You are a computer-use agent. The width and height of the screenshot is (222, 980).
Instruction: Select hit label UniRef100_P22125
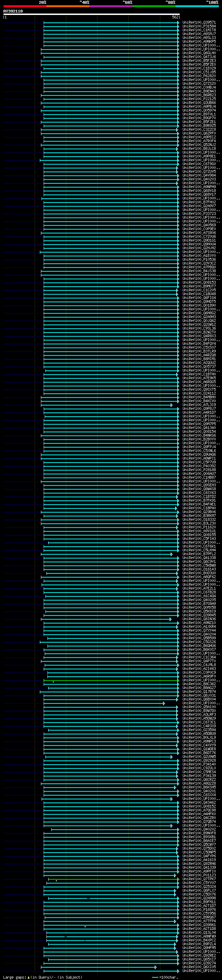[x=199, y=99]
